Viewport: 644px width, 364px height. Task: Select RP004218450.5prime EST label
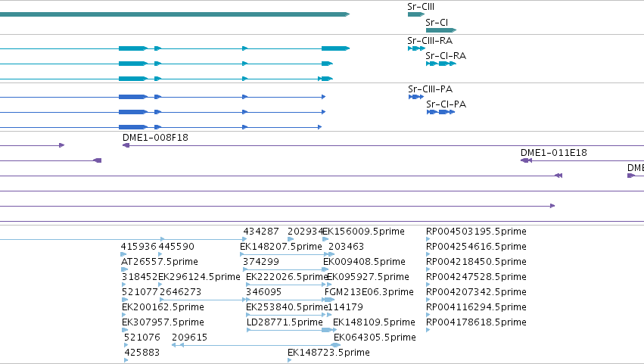[476, 262]
